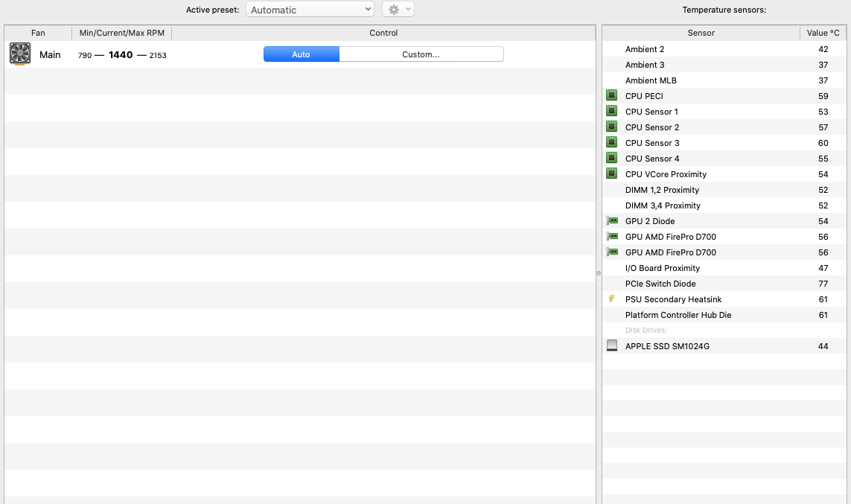Select the CPU Sensor 3 label
The width and height of the screenshot is (851, 504).
(651, 143)
